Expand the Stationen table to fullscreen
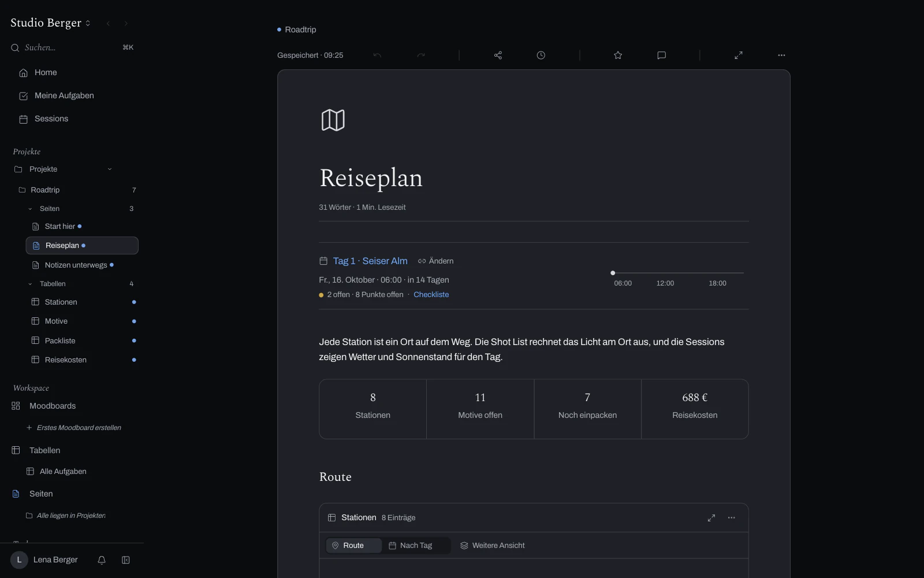Screen dimensions: 924x578 (x=711, y=518)
